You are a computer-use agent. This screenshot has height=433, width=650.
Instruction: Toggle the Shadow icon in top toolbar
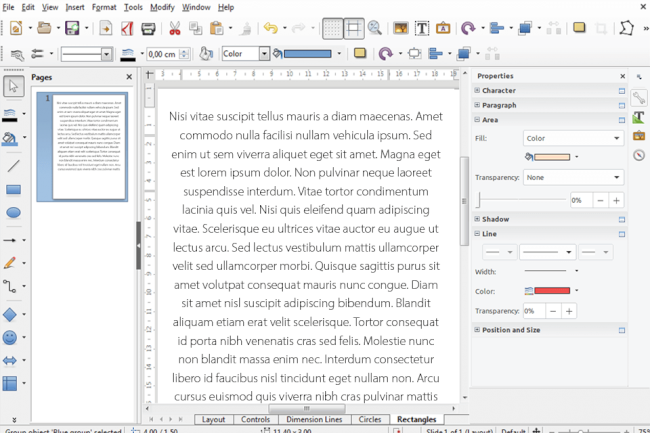579,27
